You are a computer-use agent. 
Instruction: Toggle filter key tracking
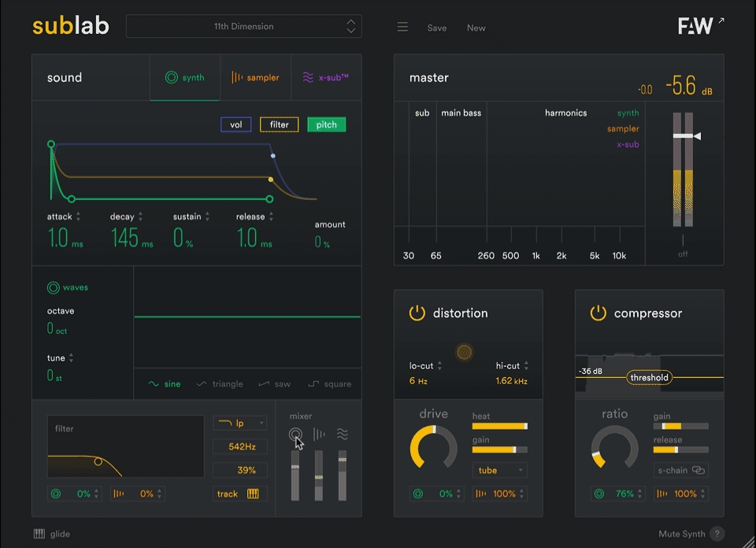[239, 494]
